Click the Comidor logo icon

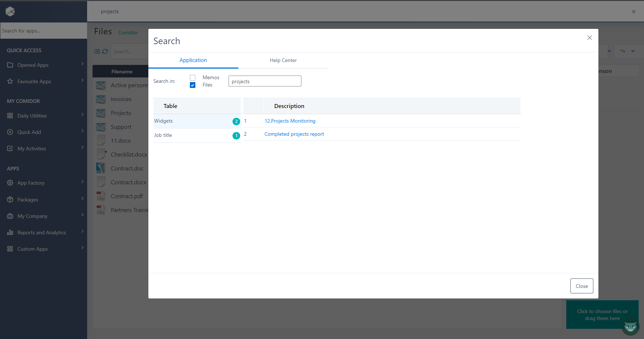[10, 12]
